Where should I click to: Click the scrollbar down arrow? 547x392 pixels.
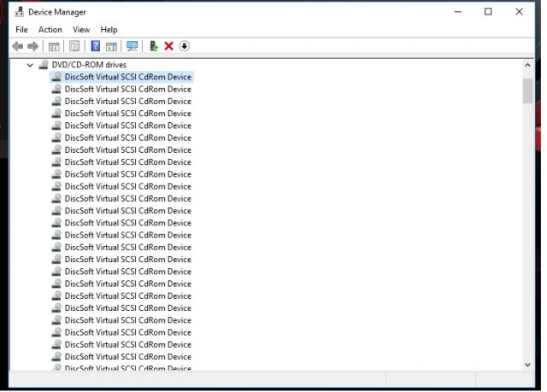click(x=527, y=365)
